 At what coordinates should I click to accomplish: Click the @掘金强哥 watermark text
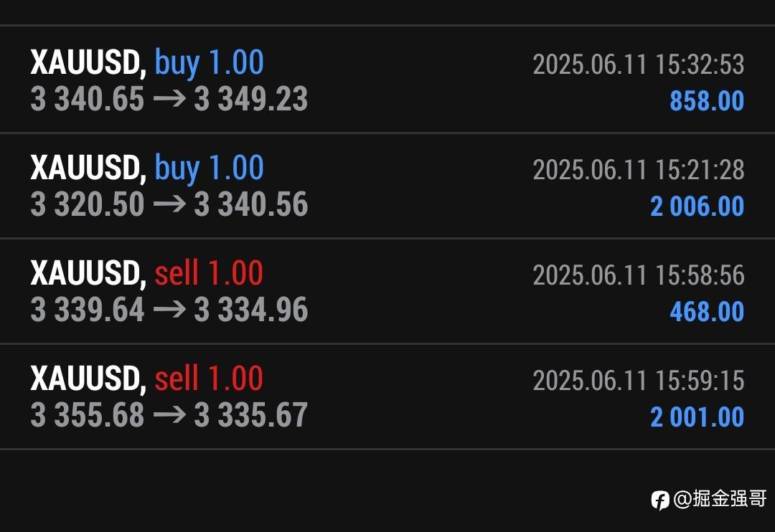[720, 499]
